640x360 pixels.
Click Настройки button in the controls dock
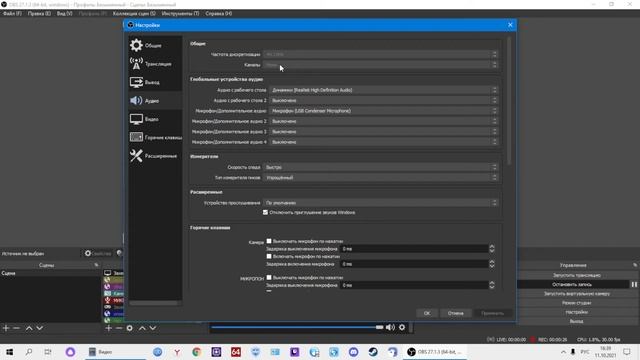pyautogui.click(x=576, y=312)
